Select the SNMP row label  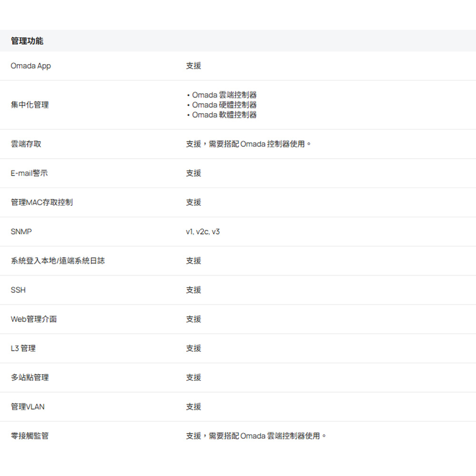coord(21,232)
